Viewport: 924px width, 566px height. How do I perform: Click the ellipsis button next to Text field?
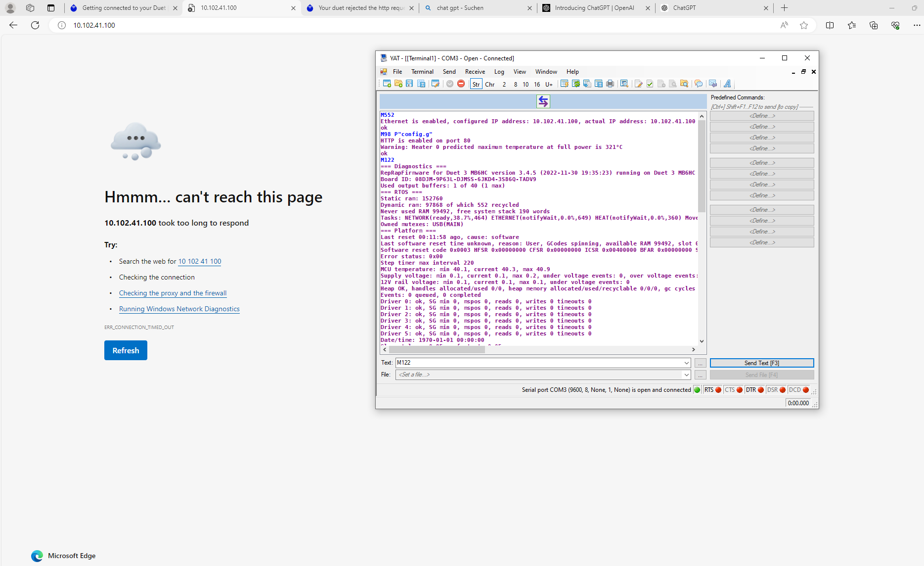(x=700, y=363)
